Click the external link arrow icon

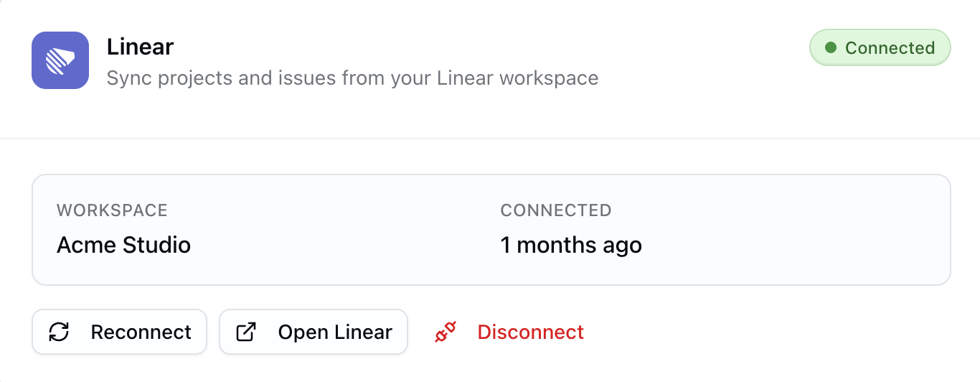tap(246, 332)
